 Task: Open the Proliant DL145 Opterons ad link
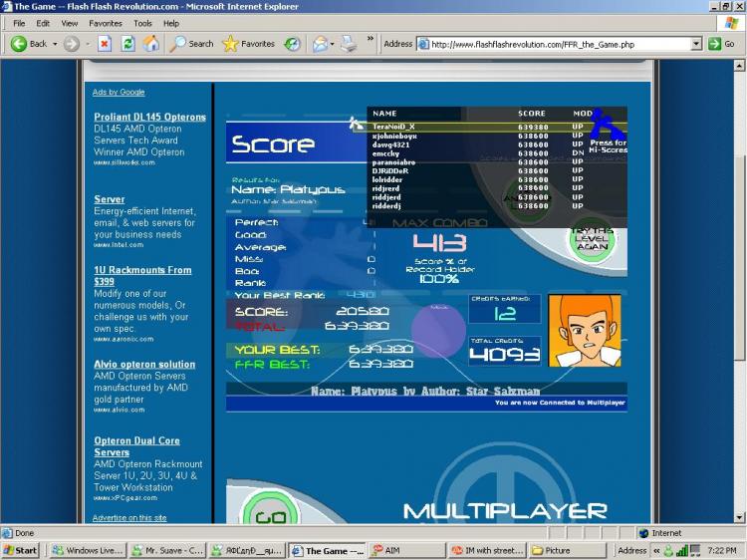coord(150,118)
